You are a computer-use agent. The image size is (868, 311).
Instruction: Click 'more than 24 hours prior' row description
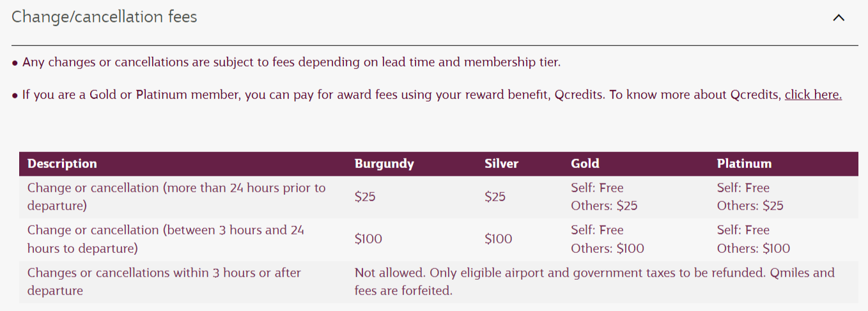click(176, 197)
